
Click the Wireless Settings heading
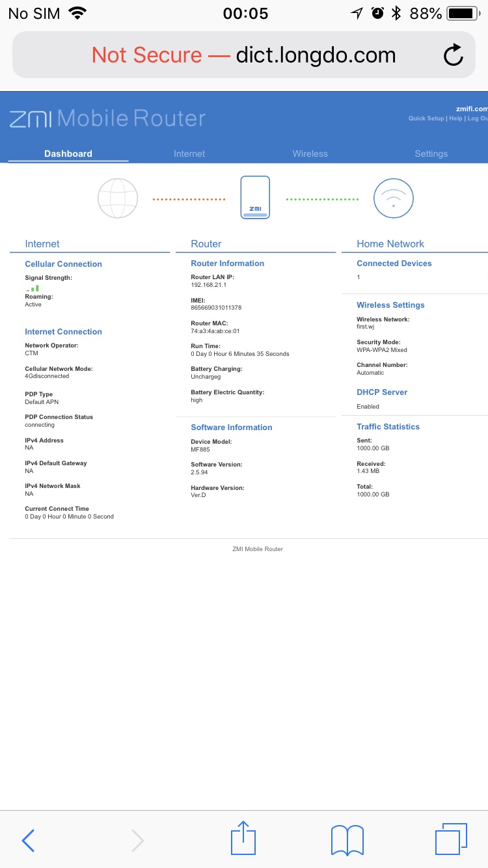(390, 305)
